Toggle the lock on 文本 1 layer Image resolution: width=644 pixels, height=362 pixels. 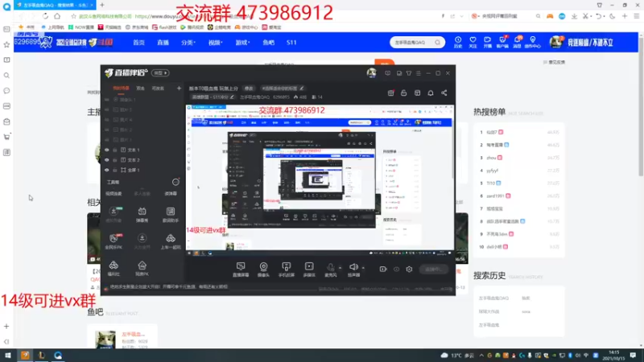[x=115, y=150]
